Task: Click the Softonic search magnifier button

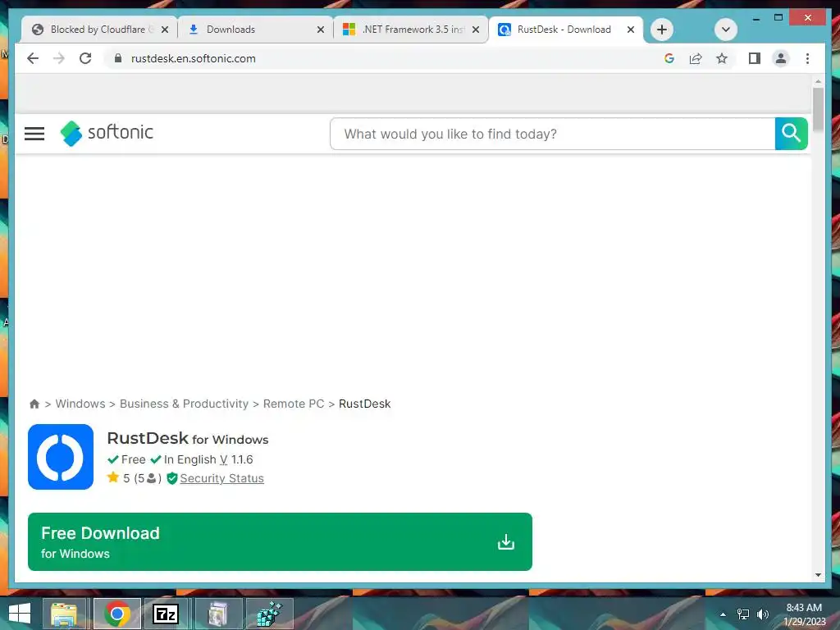Action: coord(792,134)
